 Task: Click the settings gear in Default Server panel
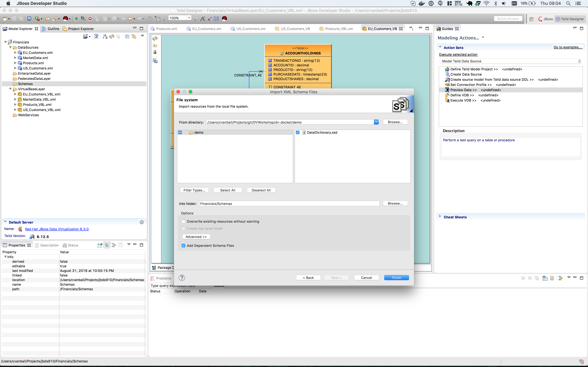click(142, 222)
